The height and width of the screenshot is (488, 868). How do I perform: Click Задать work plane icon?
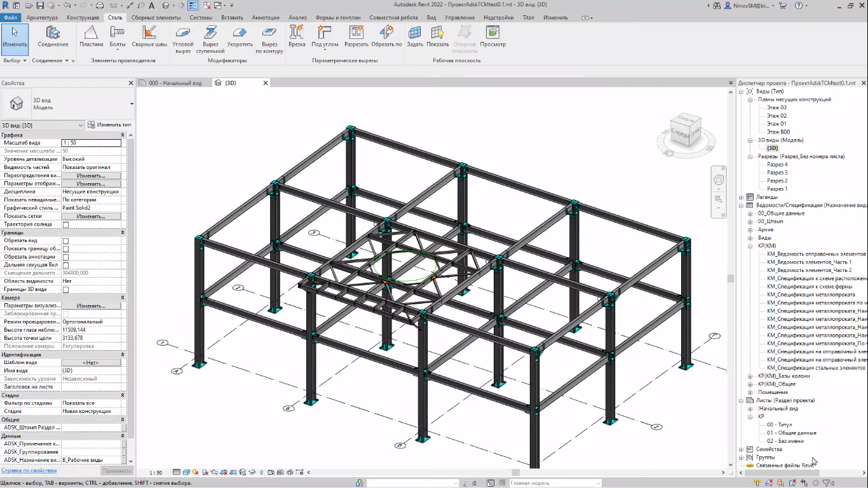pos(415,37)
